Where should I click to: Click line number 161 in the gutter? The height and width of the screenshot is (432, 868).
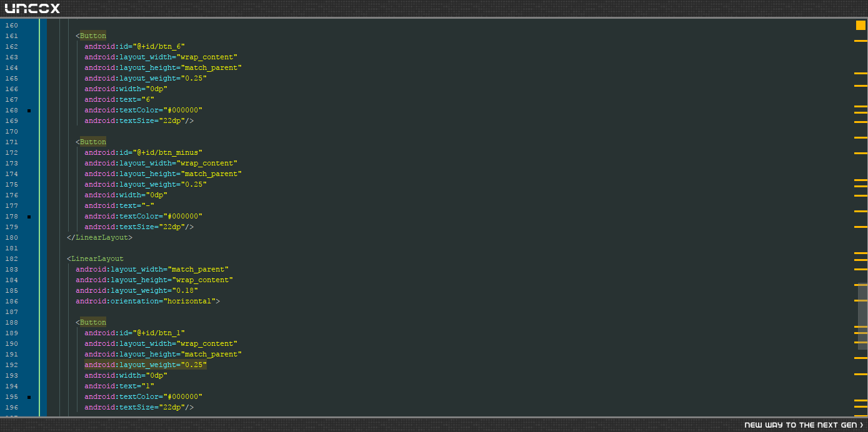click(11, 36)
